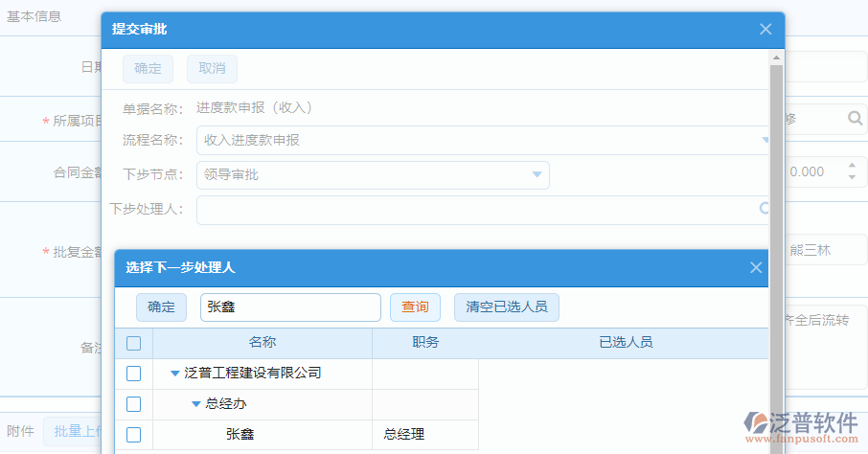
Task: Click search icon in 下步处理人 field
Action: [765, 208]
